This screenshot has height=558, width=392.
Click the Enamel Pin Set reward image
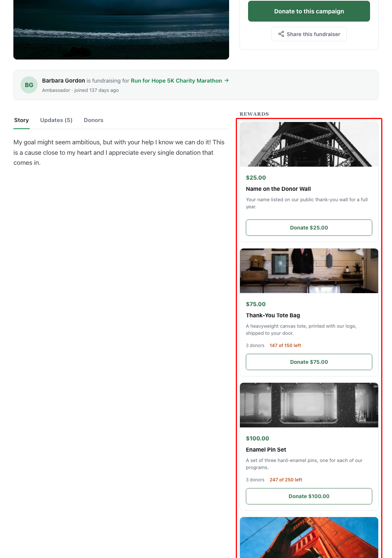309,405
